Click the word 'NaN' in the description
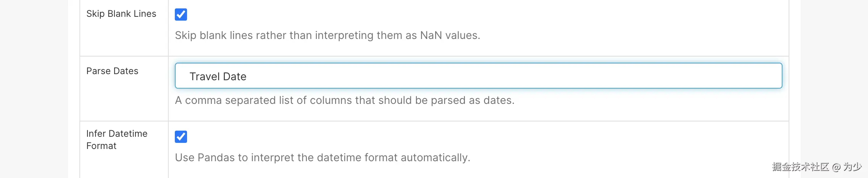The width and height of the screenshot is (868, 178). pos(431,36)
